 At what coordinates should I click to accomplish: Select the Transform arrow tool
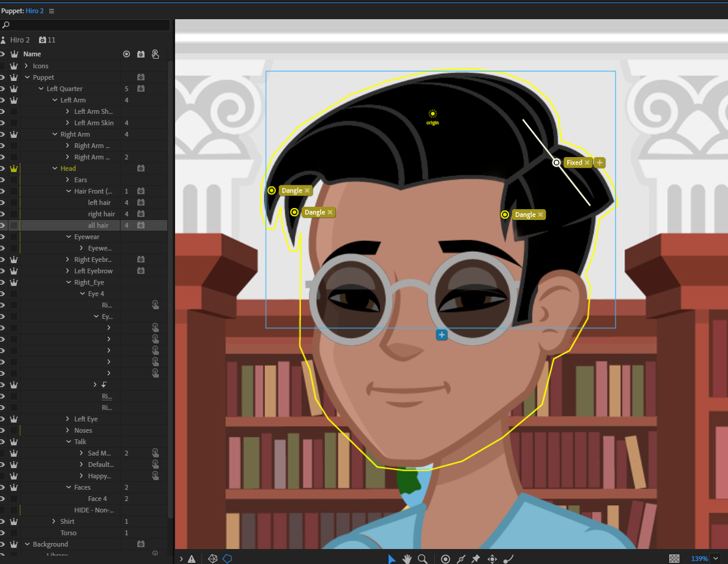click(392, 559)
